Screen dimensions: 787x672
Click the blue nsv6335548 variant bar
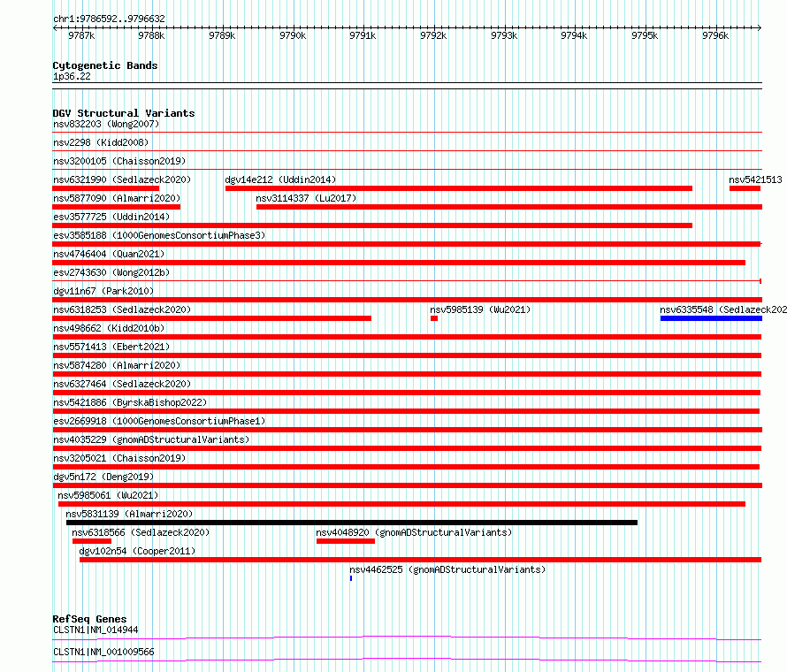pos(711,318)
